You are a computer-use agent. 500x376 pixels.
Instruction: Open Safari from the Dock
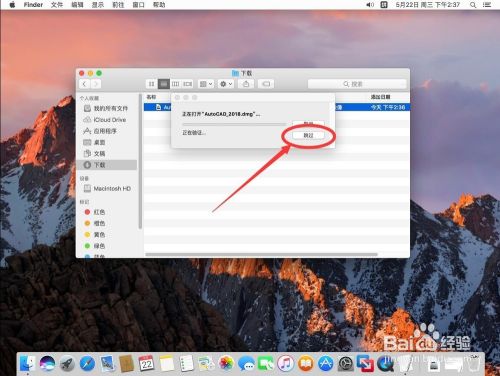pyautogui.click(x=87, y=363)
